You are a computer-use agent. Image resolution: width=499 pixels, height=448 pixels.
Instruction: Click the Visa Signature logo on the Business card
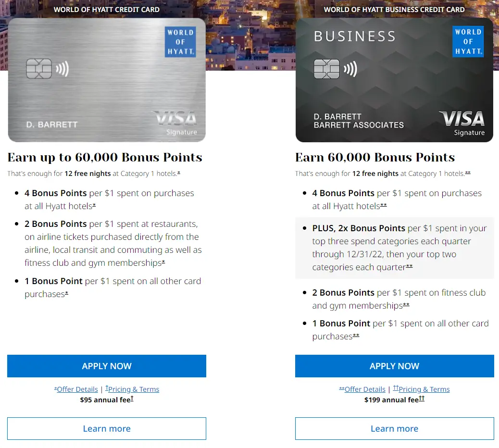[462, 123]
